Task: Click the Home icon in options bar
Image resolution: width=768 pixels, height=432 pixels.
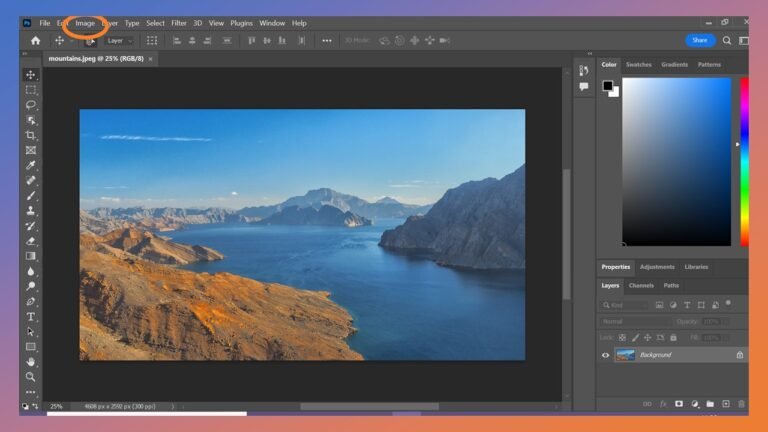Action: click(35, 41)
